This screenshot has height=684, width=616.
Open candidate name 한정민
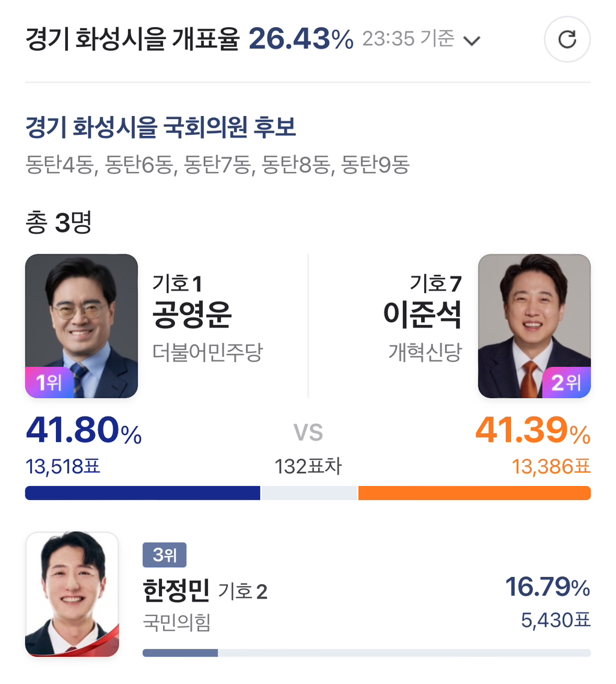click(176, 590)
